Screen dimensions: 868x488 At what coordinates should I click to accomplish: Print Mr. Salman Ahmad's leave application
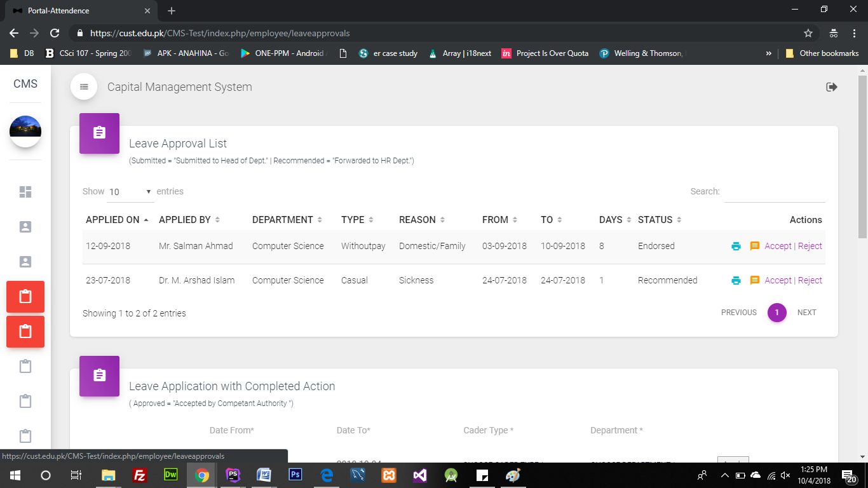pyautogui.click(x=736, y=247)
